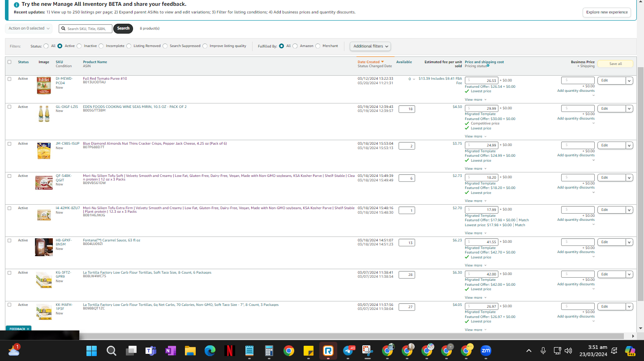This screenshot has height=361, width=644.
Task: Open Telegram from the taskbar
Action: 348,351
